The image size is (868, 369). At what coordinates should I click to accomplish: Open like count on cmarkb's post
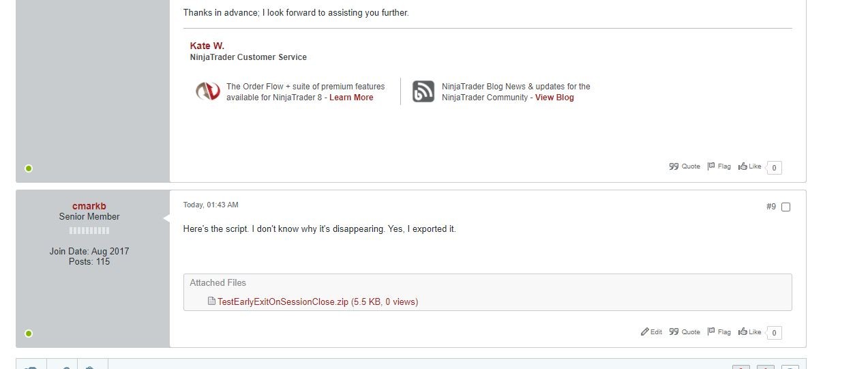click(774, 333)
